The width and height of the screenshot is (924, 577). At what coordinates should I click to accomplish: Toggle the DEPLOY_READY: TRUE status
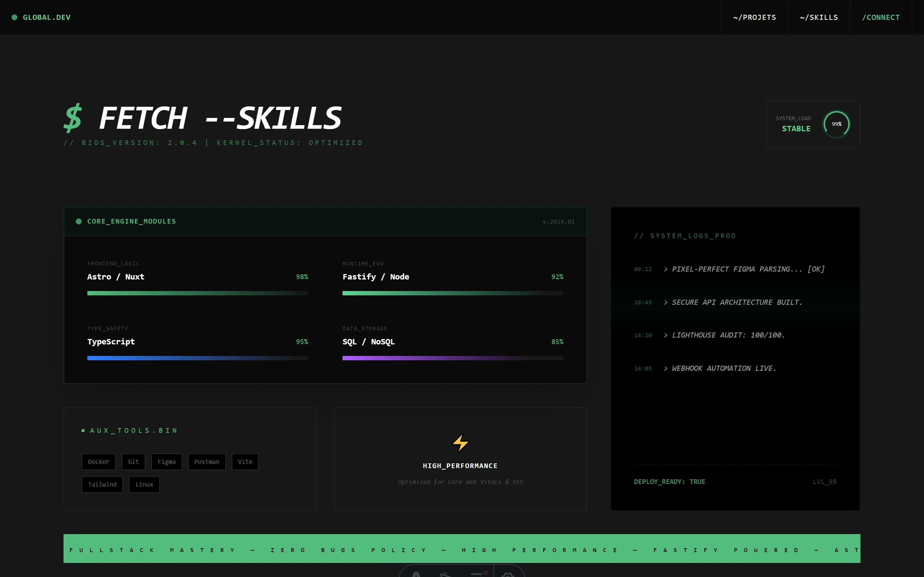[x=669, y=481]
